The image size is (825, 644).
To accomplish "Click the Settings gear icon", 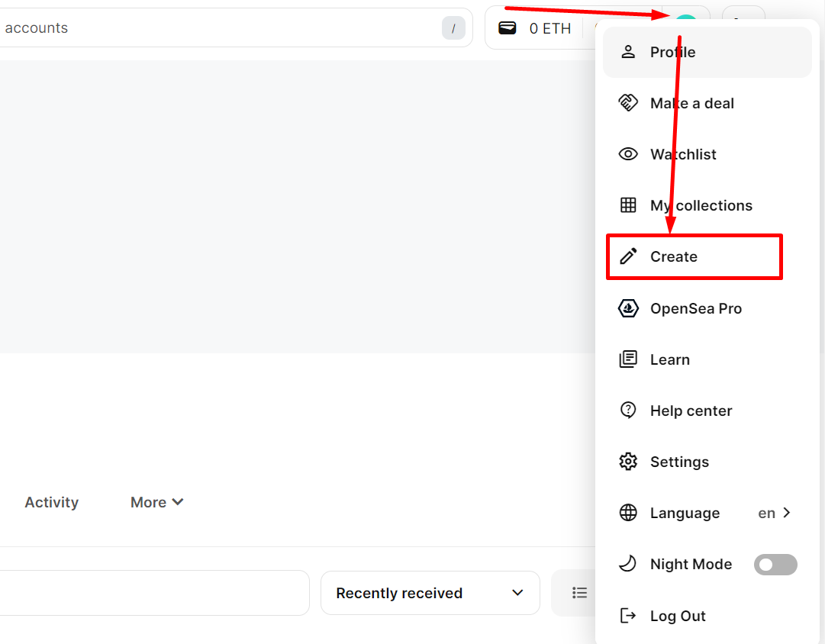I will click(628, 462).
